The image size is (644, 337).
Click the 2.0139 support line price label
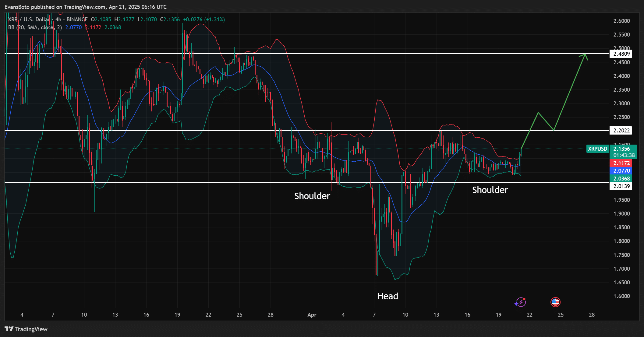[x=621, y=186]
